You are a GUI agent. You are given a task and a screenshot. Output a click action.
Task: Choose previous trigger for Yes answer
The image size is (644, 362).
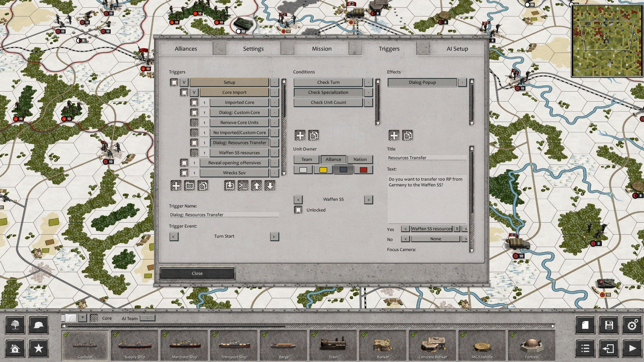point(406,229)
